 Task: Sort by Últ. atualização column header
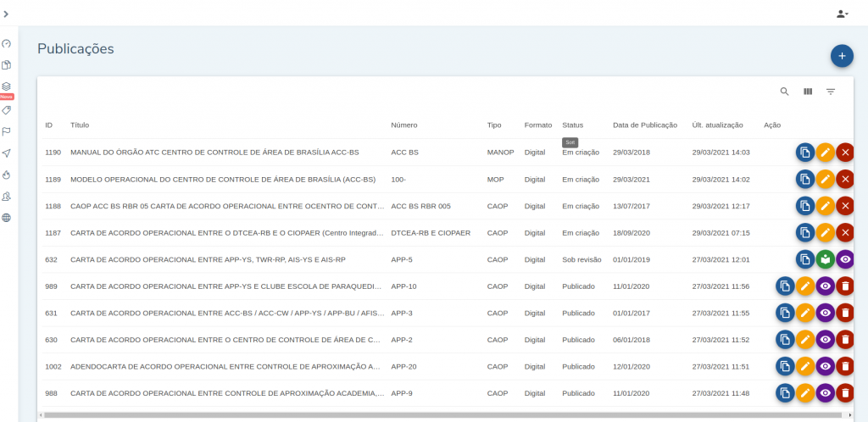[x=717, y=125]
